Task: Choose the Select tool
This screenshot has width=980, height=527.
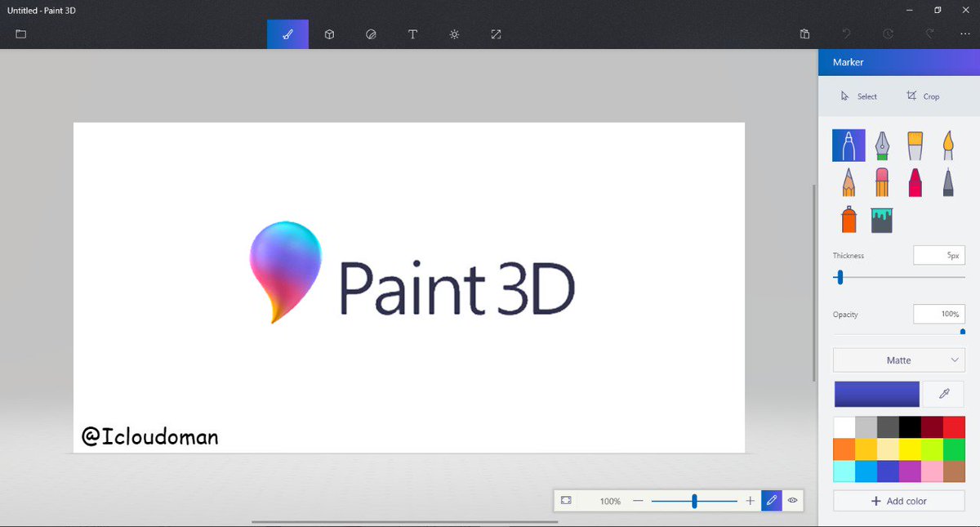Action: pos(859,96)
